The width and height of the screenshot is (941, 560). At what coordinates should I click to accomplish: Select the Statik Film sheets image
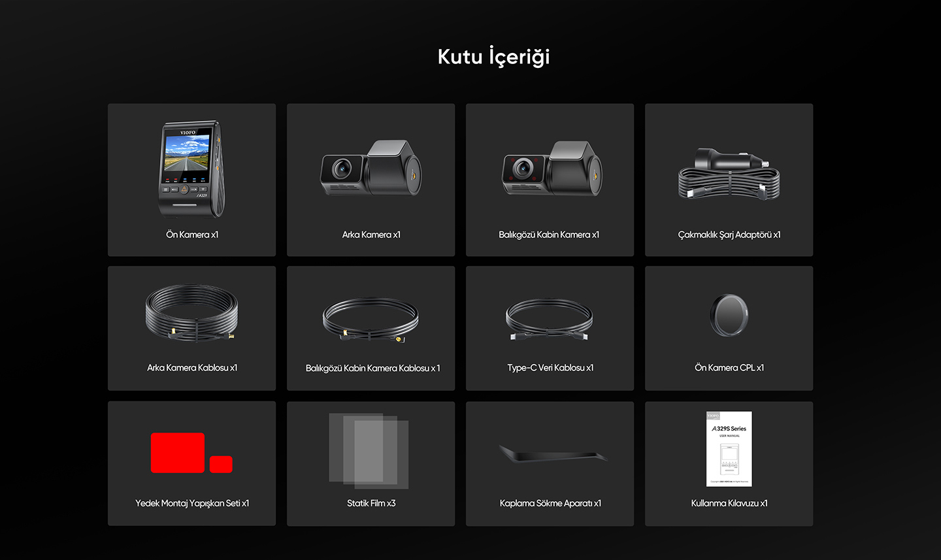click(x=369, y=450)
